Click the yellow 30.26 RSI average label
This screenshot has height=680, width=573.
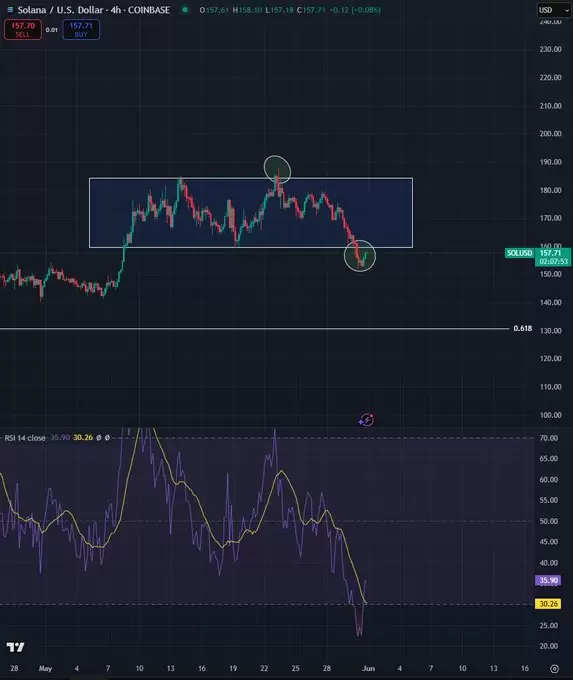pos(548,604)
